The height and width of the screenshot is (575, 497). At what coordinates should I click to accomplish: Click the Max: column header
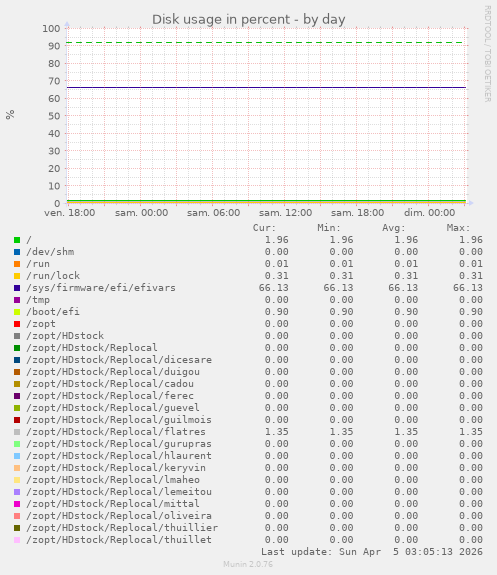click(458, 228)
